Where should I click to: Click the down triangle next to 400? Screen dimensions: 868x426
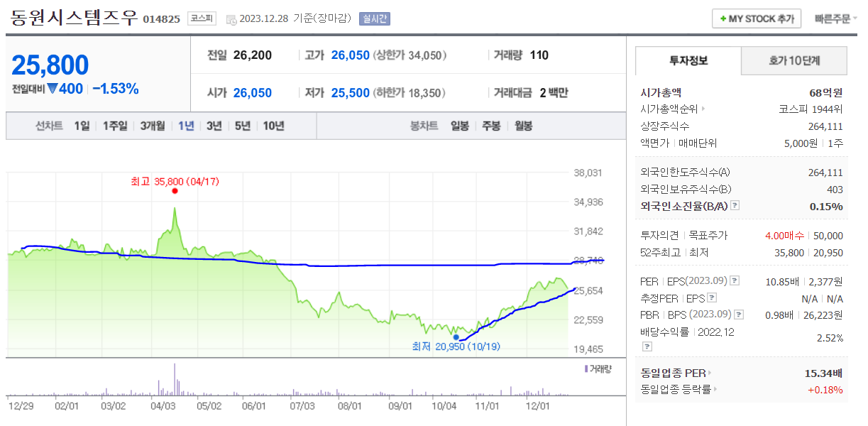tap(53, 89)
